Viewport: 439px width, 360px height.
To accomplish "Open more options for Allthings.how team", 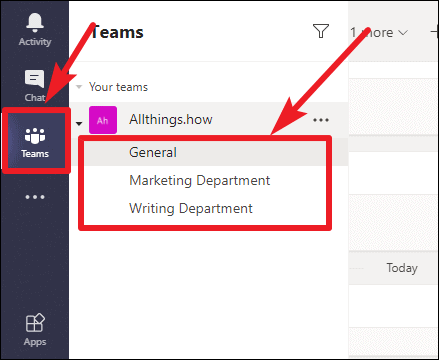I will click(x=321, y=120).
